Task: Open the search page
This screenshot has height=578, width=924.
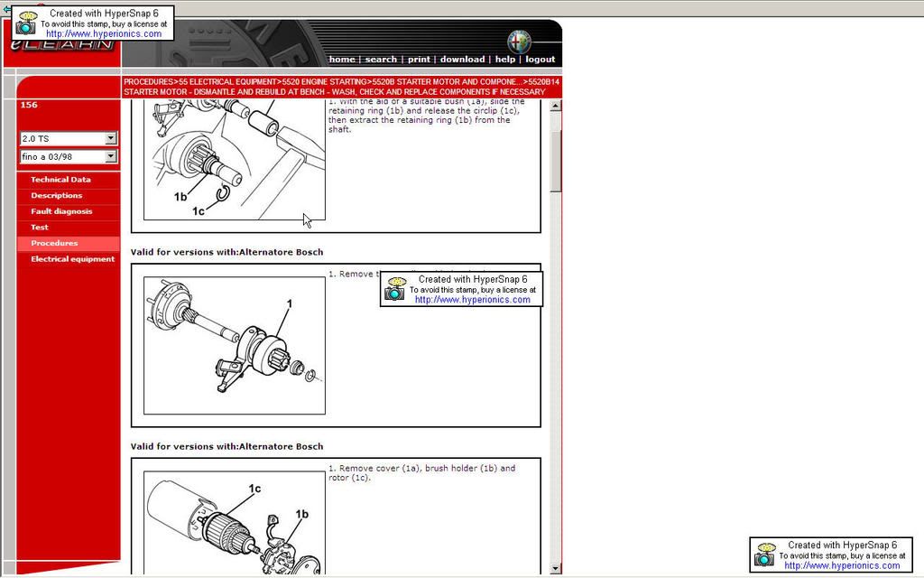Action: tap(381, 59)
